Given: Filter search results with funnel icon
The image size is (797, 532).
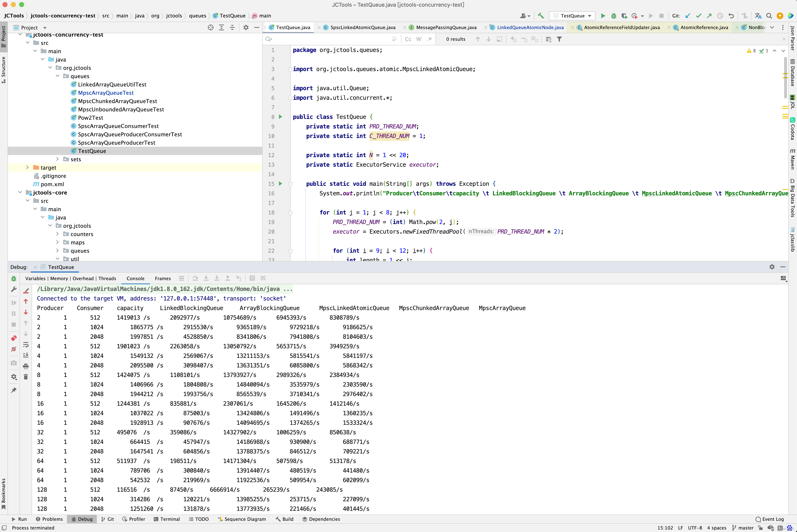Looking at the screenshot, I should (x=559, y=39).
